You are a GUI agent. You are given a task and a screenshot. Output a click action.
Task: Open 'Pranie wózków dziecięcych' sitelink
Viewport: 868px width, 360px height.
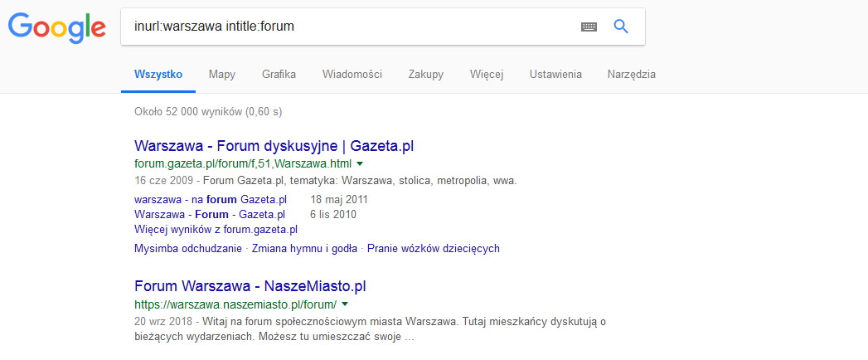[434, 248]
